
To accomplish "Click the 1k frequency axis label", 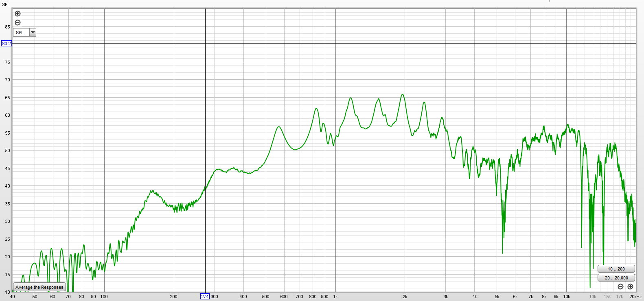I will pos(335,297).
